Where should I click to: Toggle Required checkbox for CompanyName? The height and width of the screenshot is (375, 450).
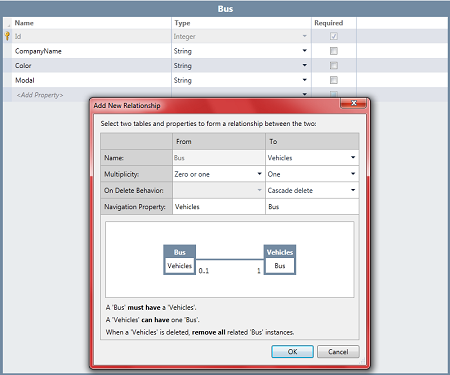333,51
